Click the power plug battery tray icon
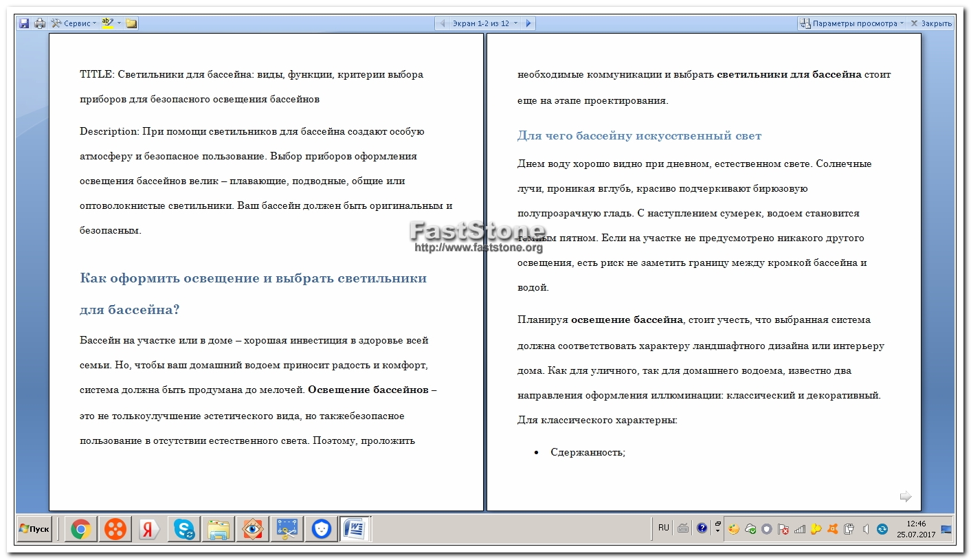Screen dimensions: 971x560 [x=849, y=529]
